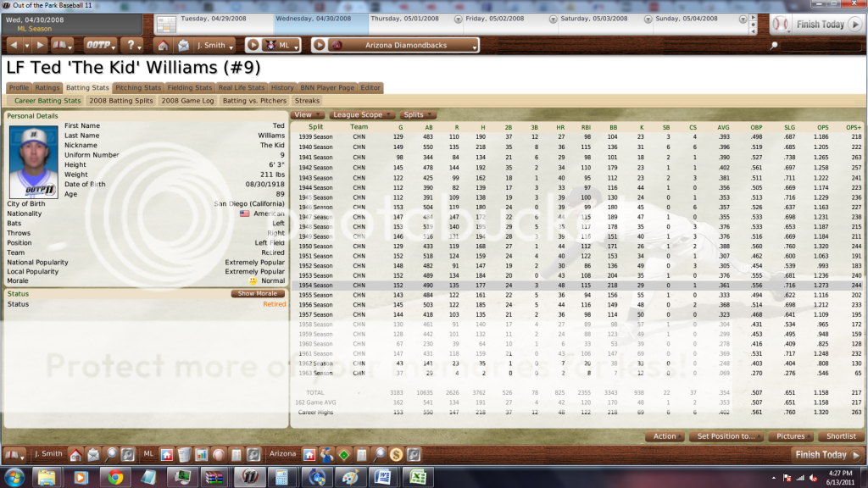
Task: Open the league statistics bar chart icon
Action: click(202, 455)
